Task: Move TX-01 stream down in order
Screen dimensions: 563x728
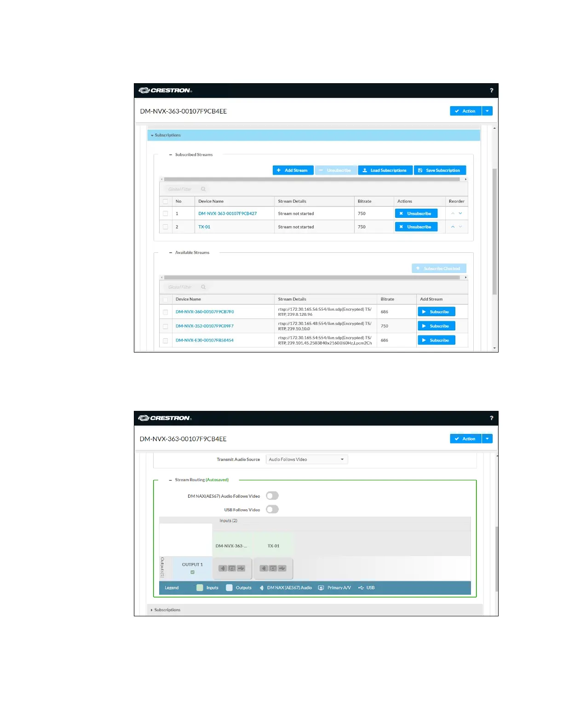Action: pos(460,227)
